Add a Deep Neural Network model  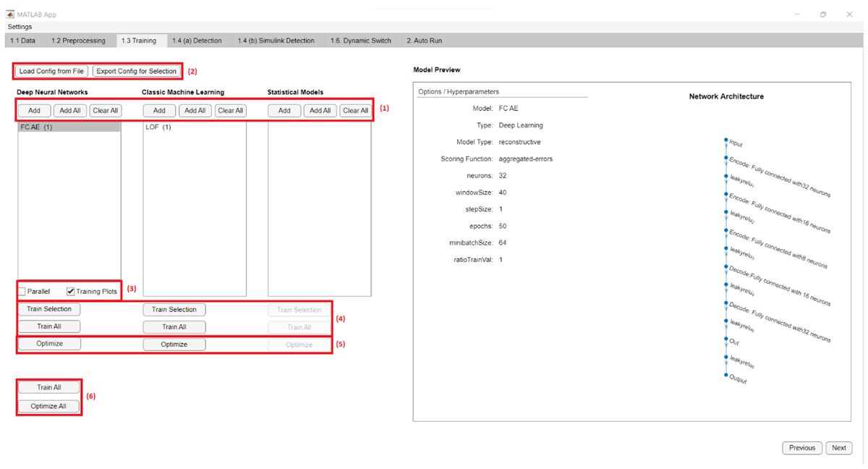(x=33, y=110)
